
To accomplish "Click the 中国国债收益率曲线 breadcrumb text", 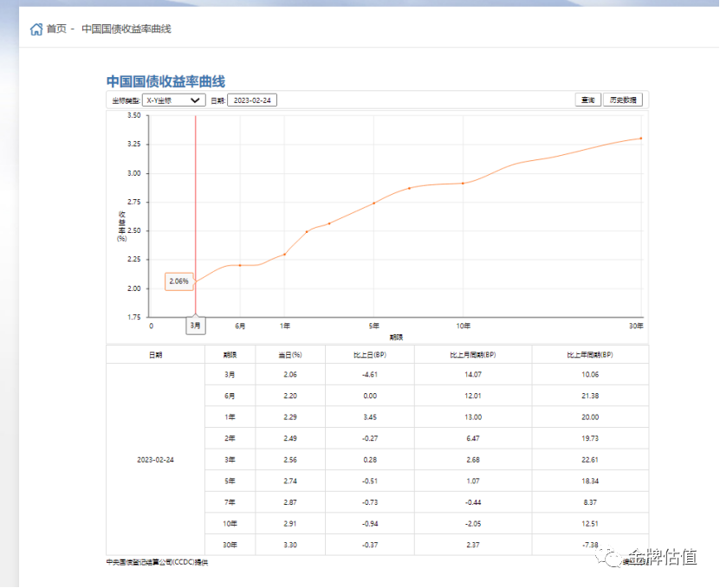I will (x=126, y=29).
